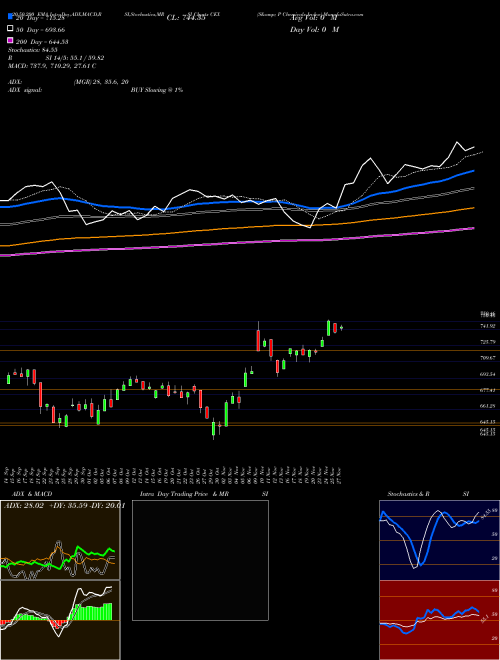The width and height of the screenshot is (500, 660).
Task: Click the '(MGR) 28, 35.6, 20' ADX values
Action: point(101,82)
